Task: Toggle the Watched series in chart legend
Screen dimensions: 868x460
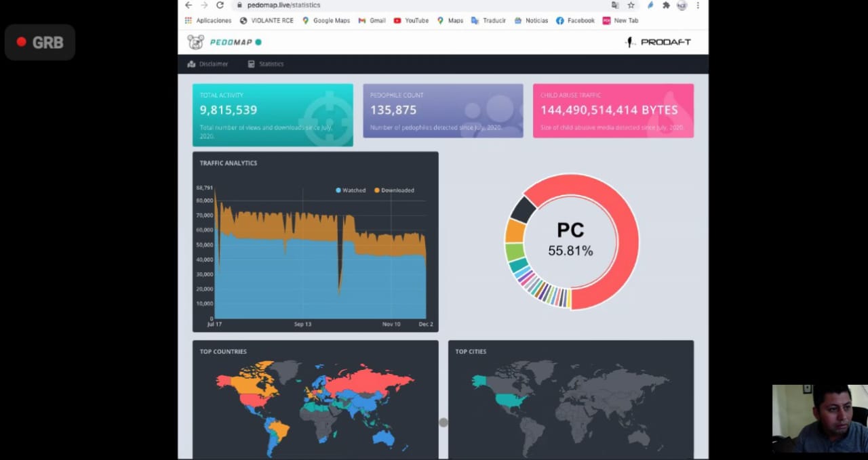Action: [351, 190]
